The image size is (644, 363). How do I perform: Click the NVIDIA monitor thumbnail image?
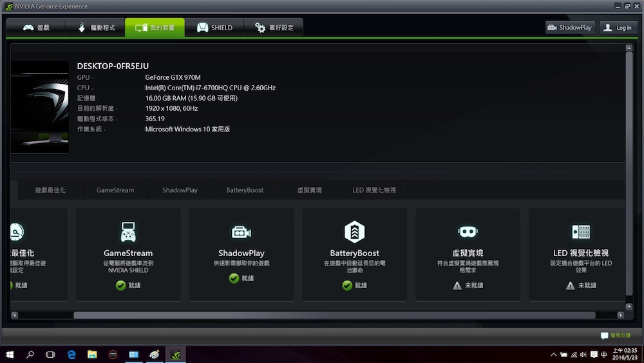[x=39, y=107]
